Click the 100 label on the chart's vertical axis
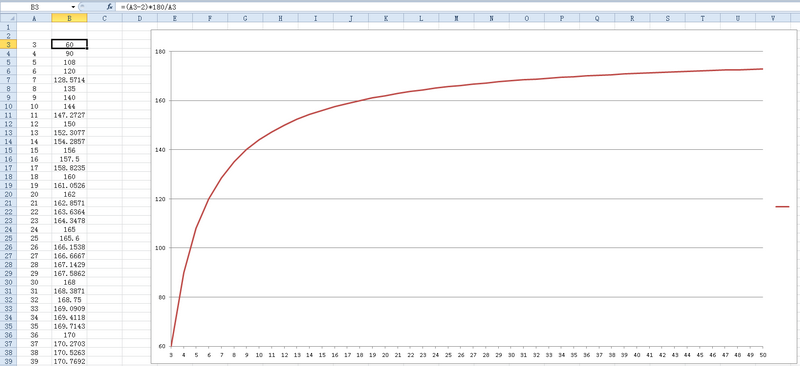This screenshot has height=366, width=800. (x=160, y=248)
